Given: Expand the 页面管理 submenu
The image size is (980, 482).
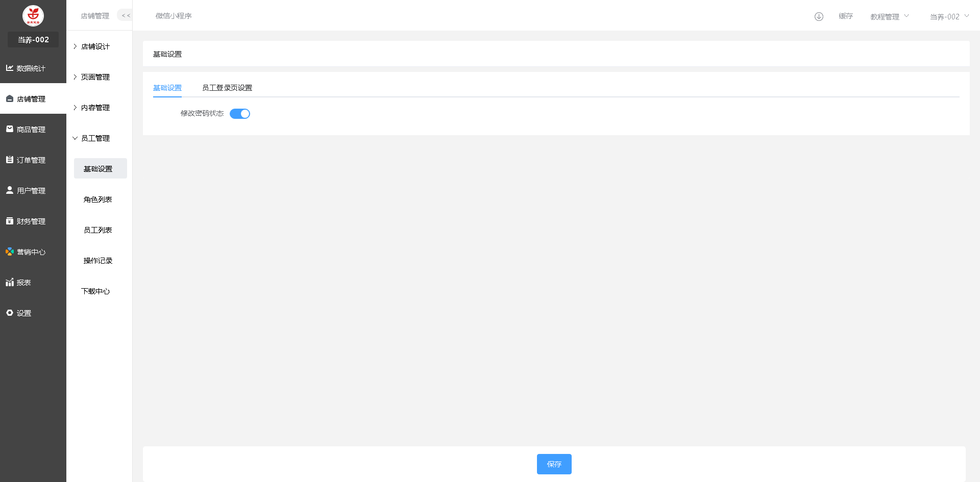Looking at the screenshot, I should pos(95,77).
